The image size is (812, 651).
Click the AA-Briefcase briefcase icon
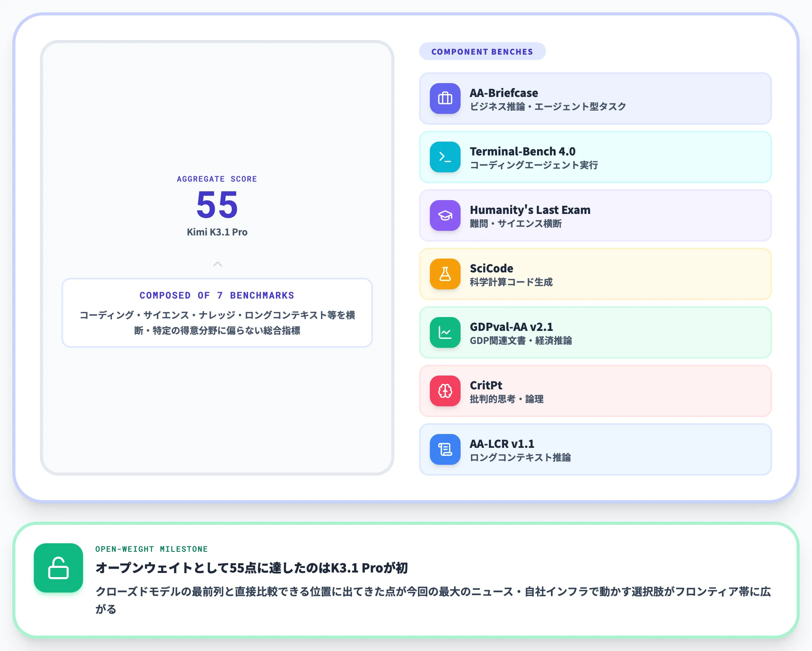445,98
